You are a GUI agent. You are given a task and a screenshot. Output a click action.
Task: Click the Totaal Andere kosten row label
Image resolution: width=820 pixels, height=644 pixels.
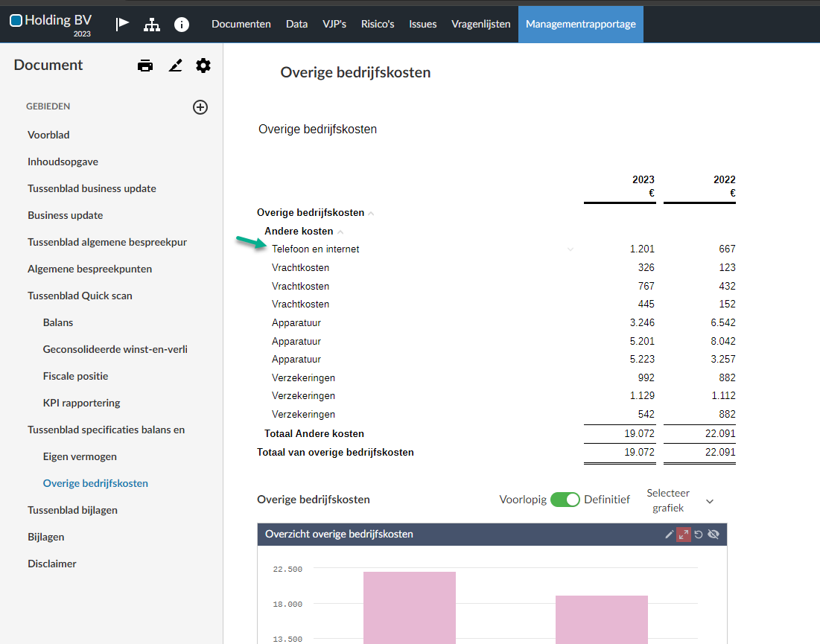point(314,434)
